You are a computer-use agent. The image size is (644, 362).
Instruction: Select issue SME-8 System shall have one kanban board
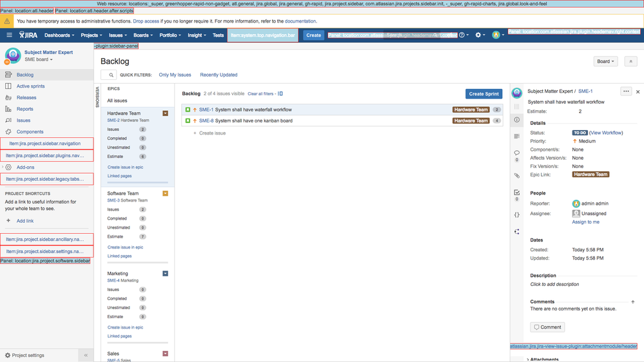pos(342,120)
